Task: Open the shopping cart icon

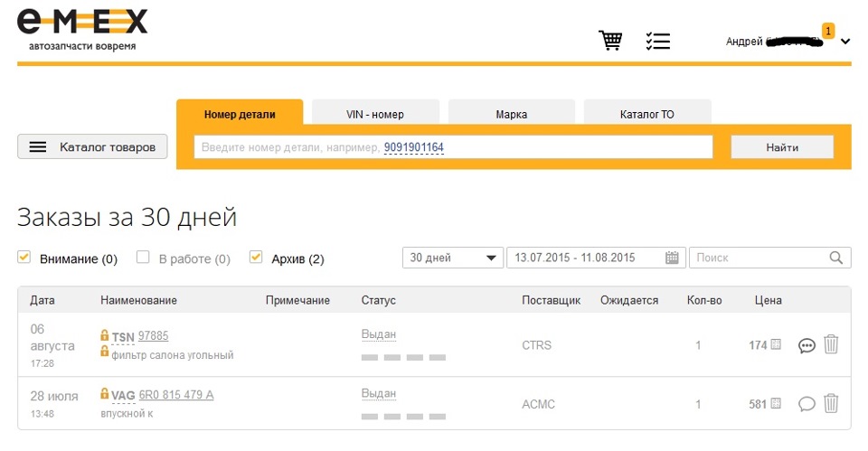Action: 610,41
